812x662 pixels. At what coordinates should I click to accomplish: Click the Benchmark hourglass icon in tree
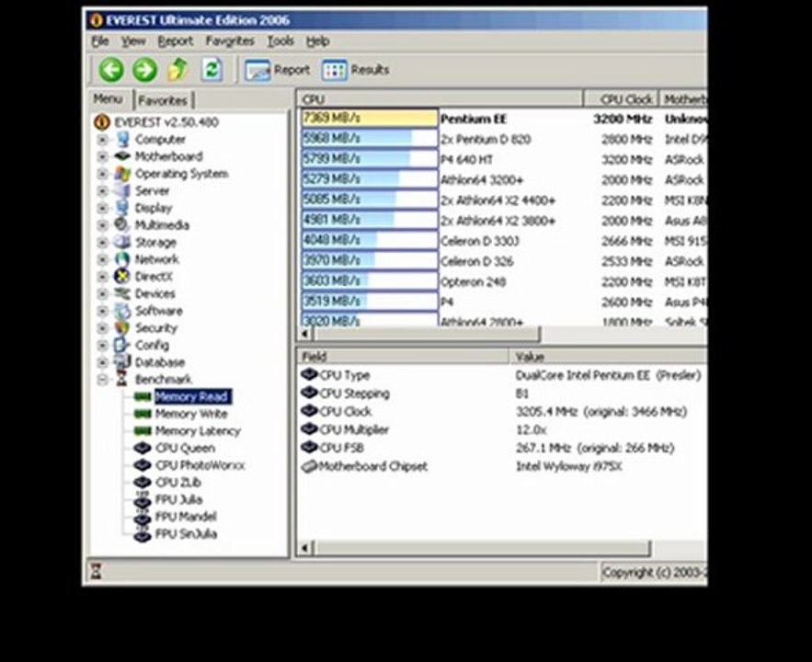pyautogui.click(x=122, y=379)
